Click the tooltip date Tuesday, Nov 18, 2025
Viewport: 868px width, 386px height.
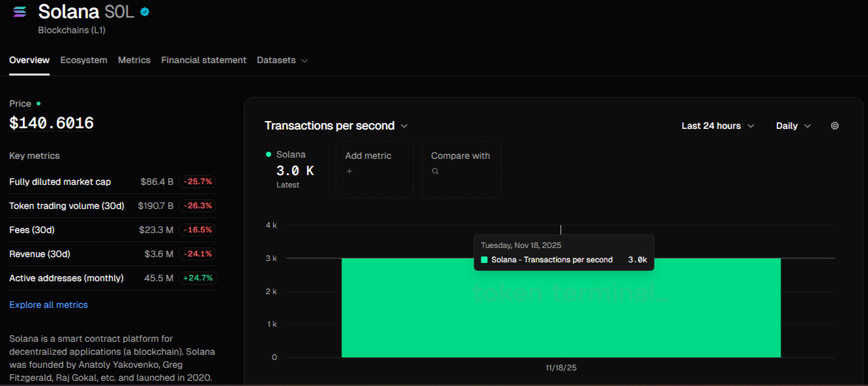click(x=521, y=245)
